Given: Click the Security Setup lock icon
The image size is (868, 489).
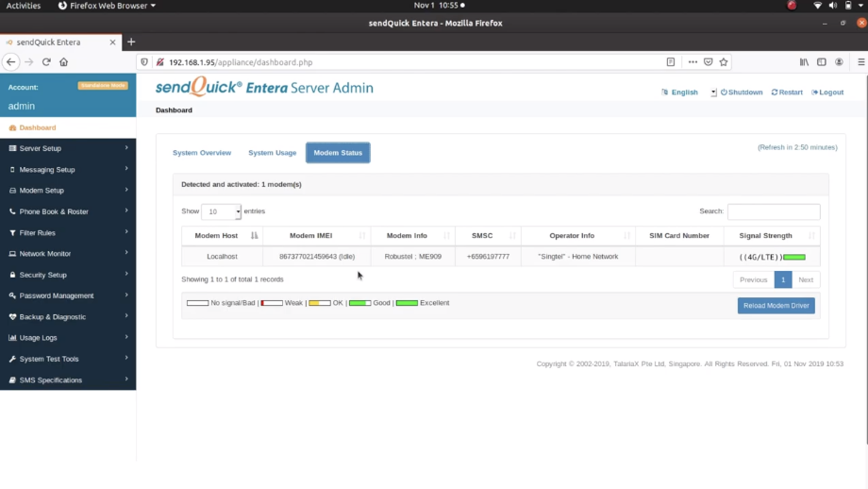Looking at the screenshot, I should pos(12,275).
